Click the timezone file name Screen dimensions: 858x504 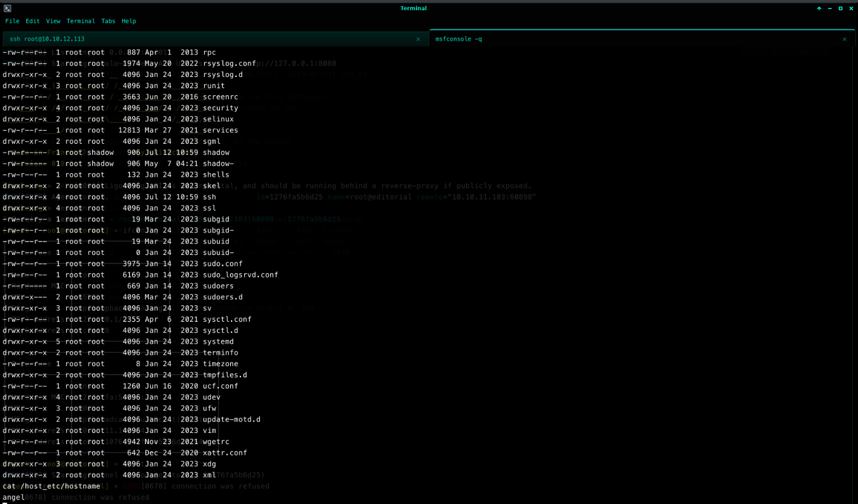point(220,364)
